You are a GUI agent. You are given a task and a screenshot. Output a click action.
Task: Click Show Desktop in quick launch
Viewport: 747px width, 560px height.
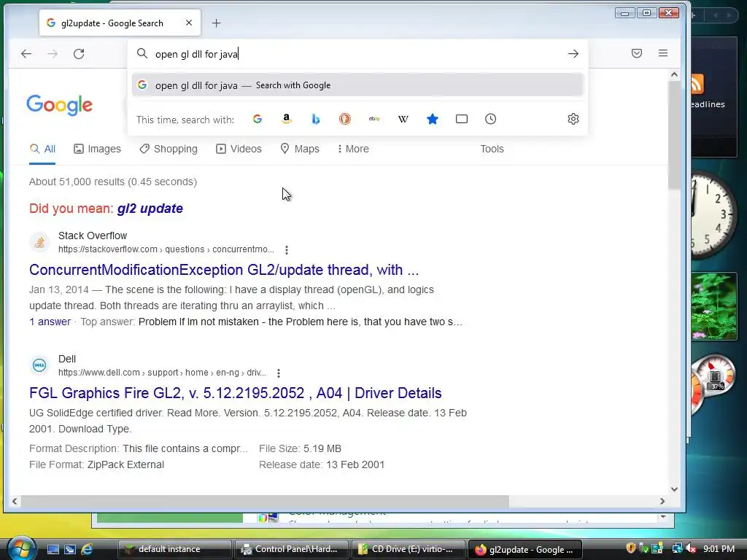(53, 549)
